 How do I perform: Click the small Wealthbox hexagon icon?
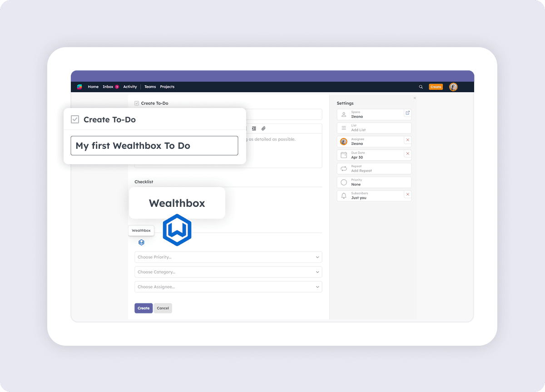(141, 242)
